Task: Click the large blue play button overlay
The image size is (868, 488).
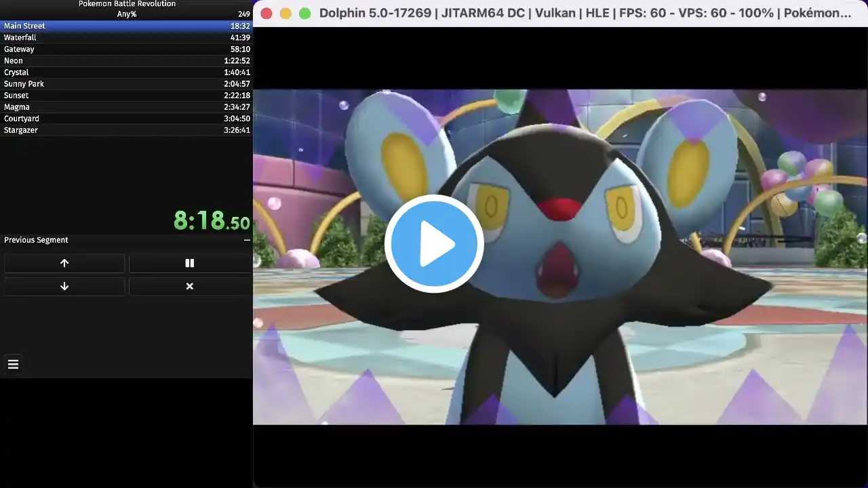Action: tap(434, 244)
